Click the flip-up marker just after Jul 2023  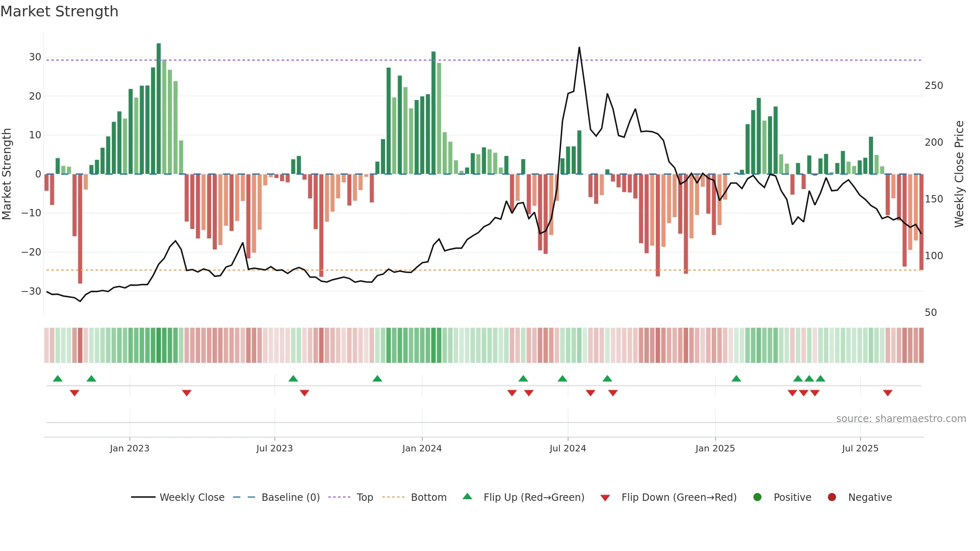pos(293,378)
